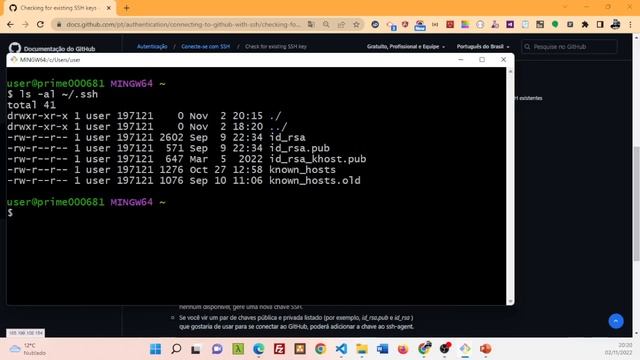Click the 'ls -al ~/.ssh' command text
This screenshot has height=360, width=640.
pos(59,94)
